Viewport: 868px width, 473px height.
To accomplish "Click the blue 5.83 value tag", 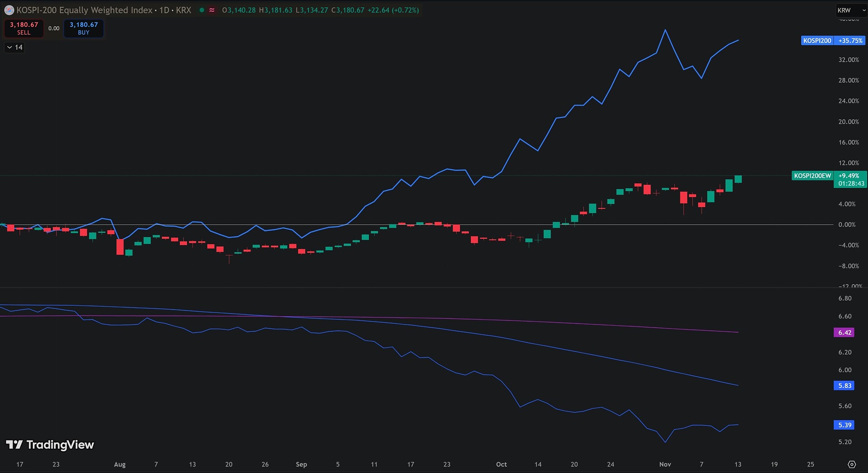I will (x=844, y=386).
